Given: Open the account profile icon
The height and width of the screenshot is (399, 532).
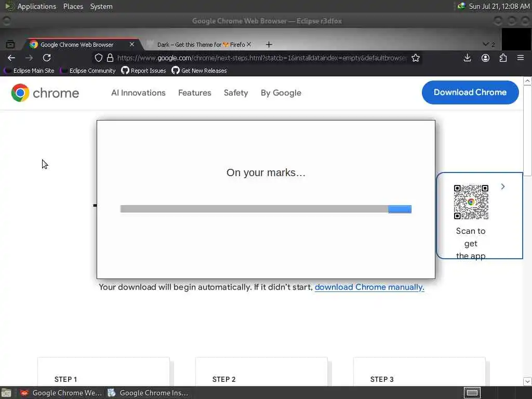Looking at the screenshot, I should 486,58.
